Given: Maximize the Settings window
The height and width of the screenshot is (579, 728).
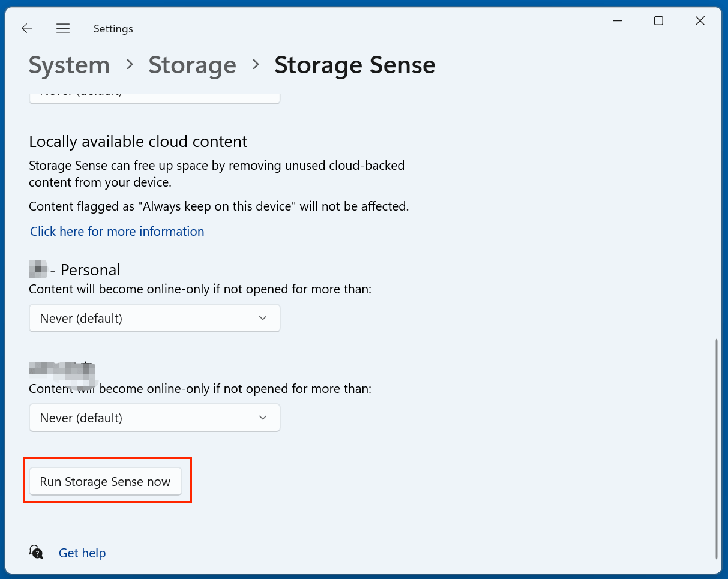Looking at the screenshot, I should click(x=658, y=21).
